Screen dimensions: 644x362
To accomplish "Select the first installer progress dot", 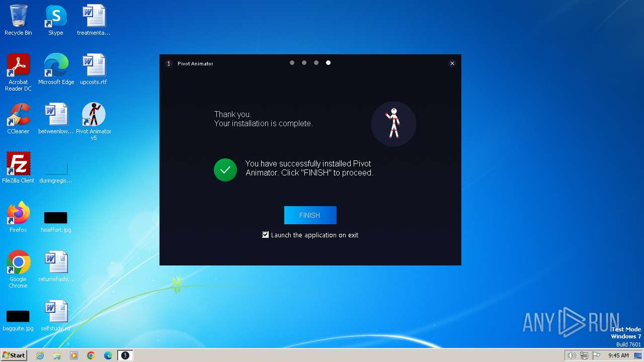I will (292, 63).
